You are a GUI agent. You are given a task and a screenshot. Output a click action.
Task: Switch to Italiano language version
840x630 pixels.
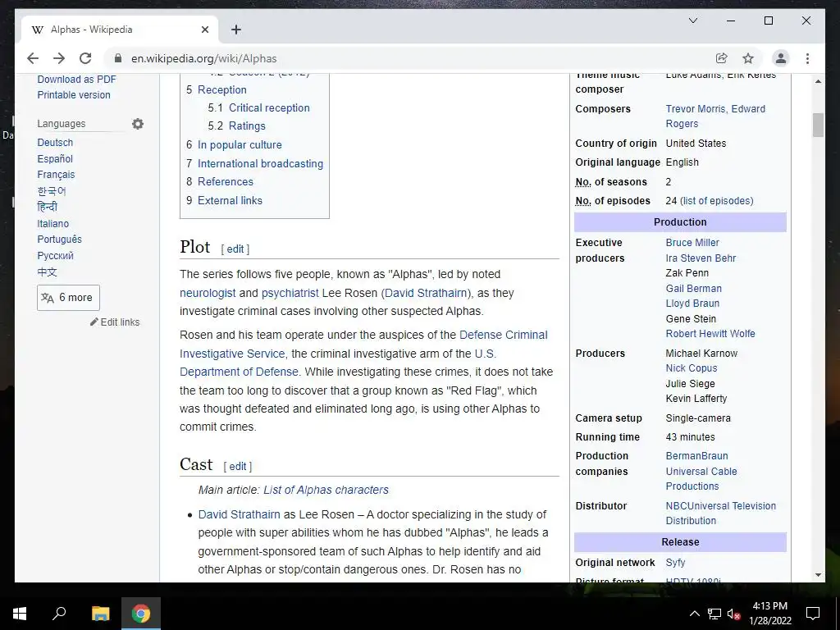coord(53,223)
